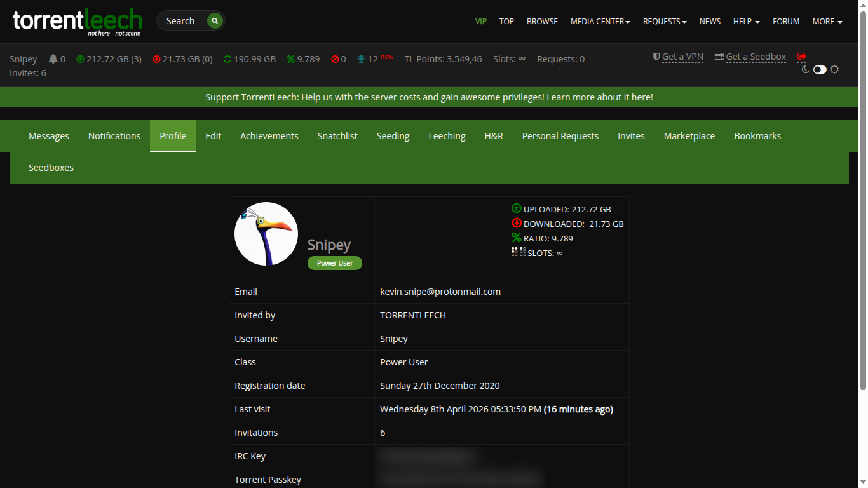Switch to the Notifications tab

coord(114,136)
